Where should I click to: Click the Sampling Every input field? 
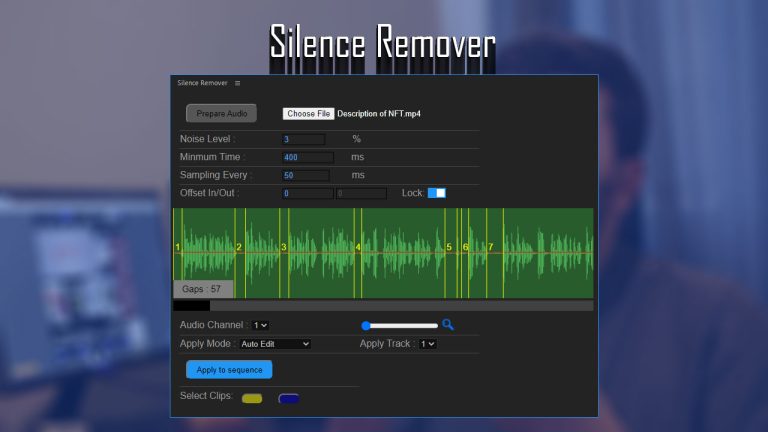tap(306, 175)
